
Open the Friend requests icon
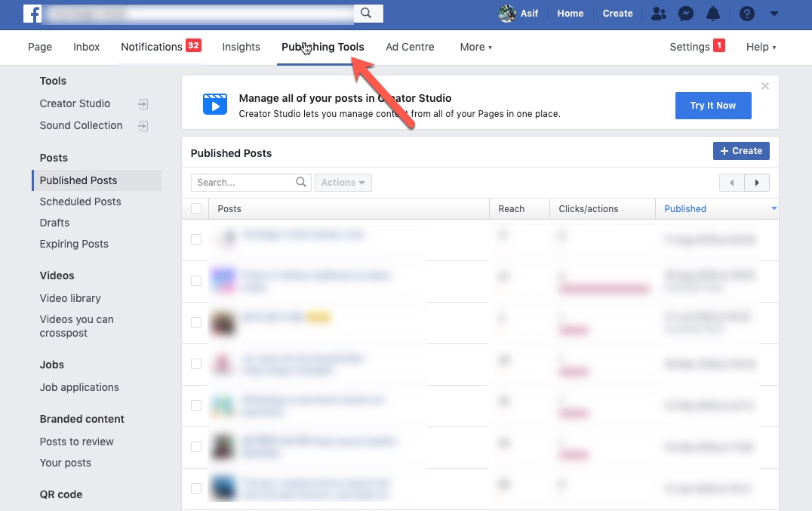658,14
